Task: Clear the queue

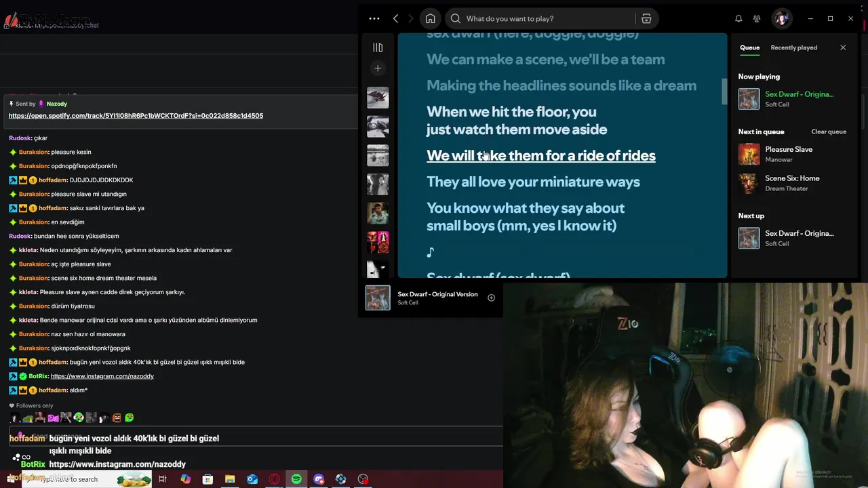Action: click(x=829, y=131)
